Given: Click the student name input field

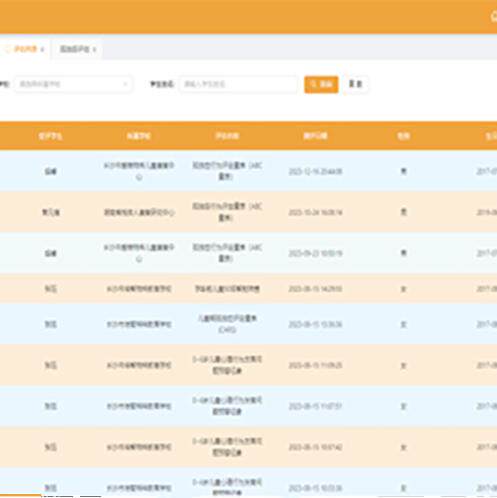Looking at the screenshot, I should click(x=238, y=84).
